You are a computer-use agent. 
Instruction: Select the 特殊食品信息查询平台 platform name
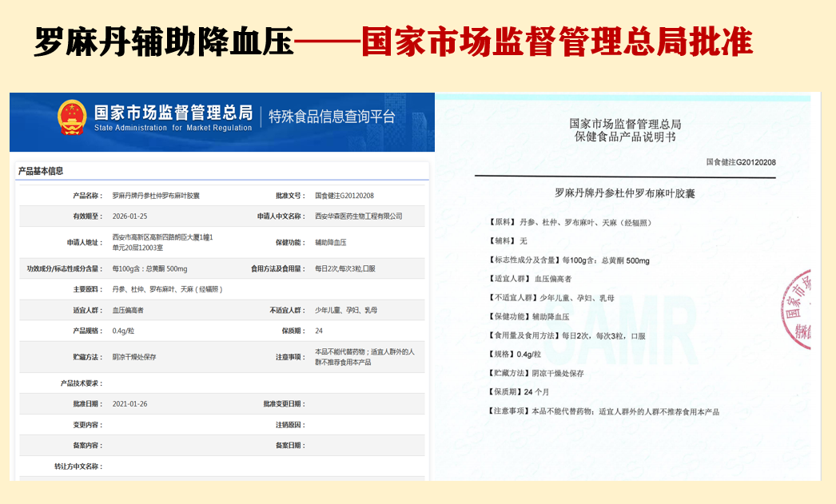[x=332, y=117]
